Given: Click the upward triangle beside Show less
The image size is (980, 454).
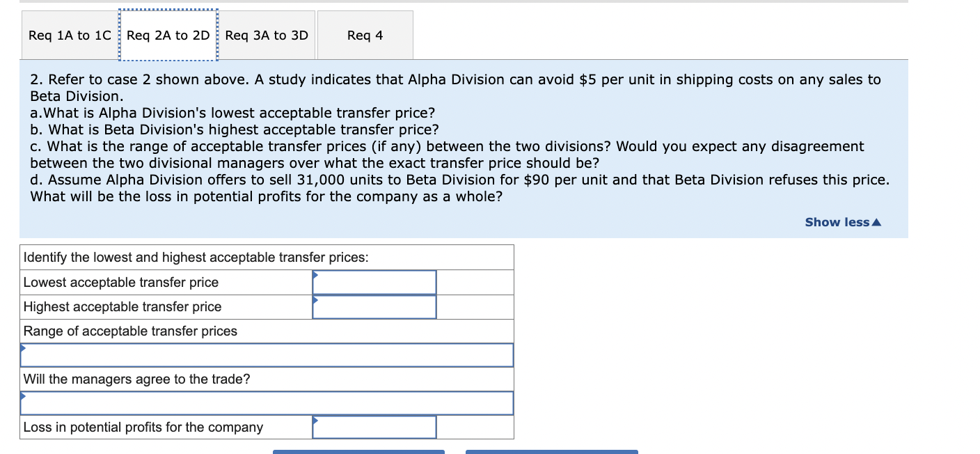Looking at the screenshot, I should 876,221.
